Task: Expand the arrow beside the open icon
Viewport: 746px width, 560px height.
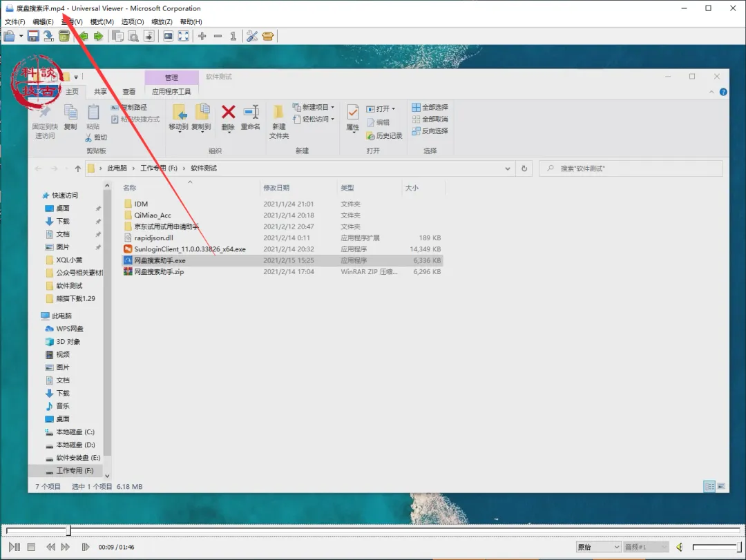Action: 21,36
